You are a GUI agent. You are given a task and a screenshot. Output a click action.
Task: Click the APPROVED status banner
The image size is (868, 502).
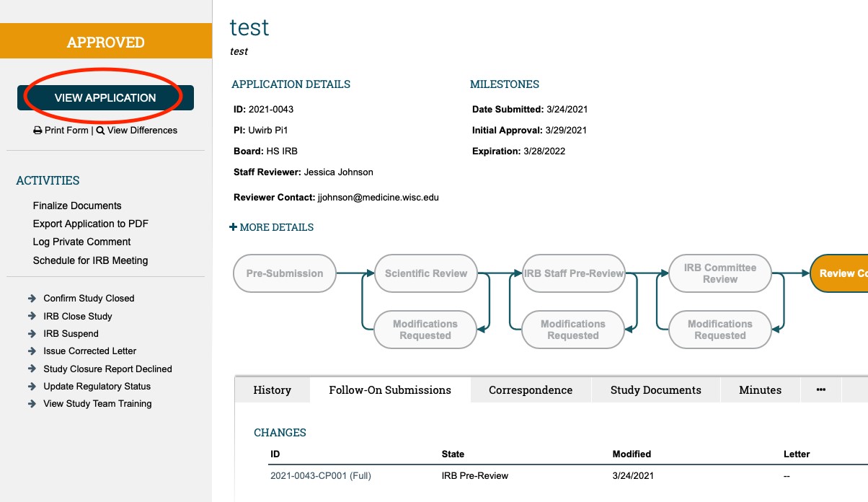click(x=105, y=41)
